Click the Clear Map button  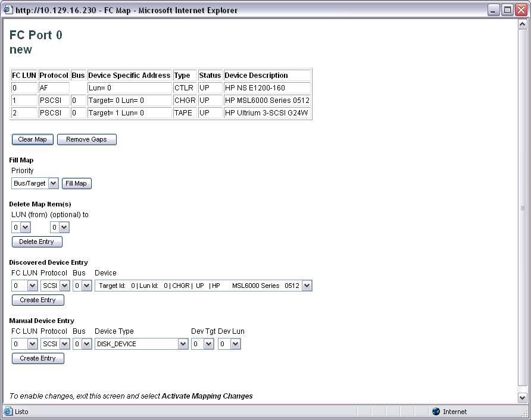(x=33, y=139)
